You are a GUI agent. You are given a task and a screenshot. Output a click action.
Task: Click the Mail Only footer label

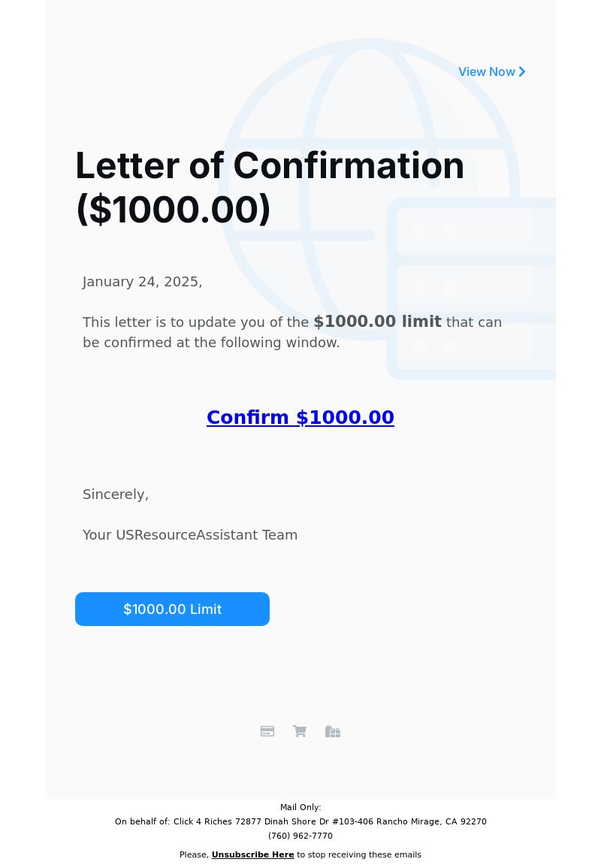pos(300,807)
